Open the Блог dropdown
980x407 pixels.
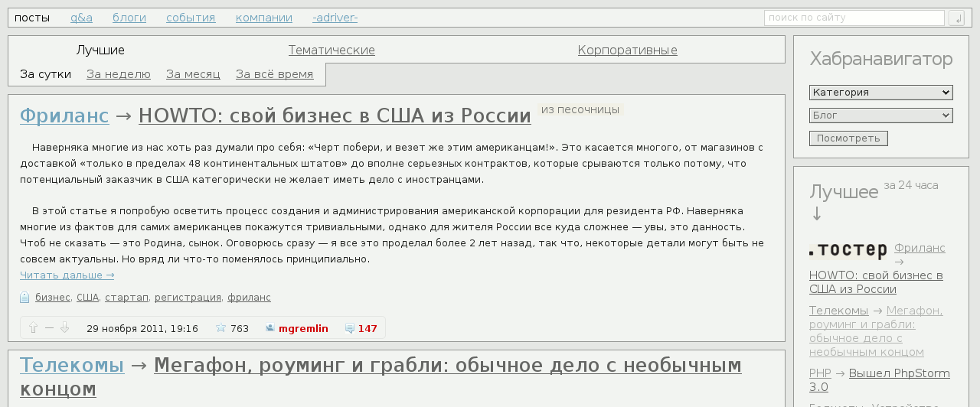880,116
